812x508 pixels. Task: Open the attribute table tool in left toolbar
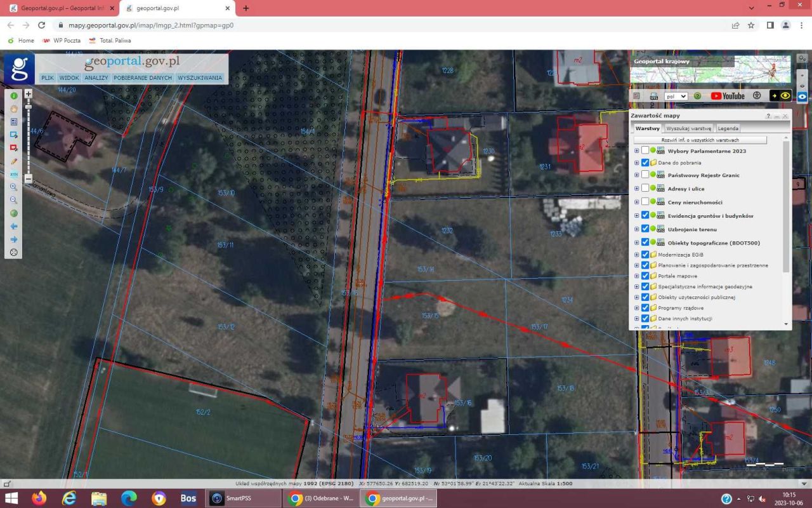(13, 122)
